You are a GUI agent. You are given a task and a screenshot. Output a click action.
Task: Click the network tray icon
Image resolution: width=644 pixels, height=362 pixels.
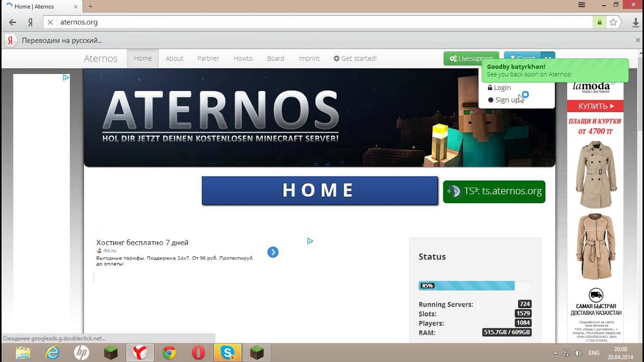(x=567, y=353)
